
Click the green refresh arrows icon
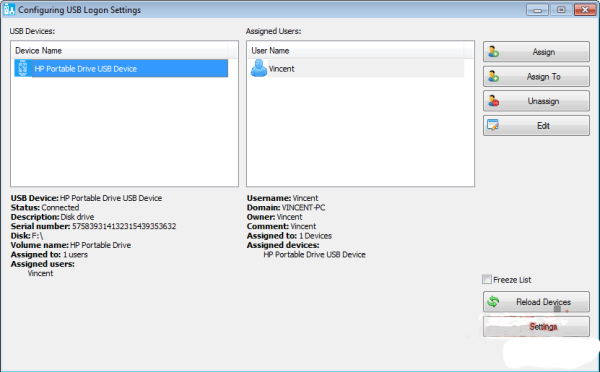493,302
